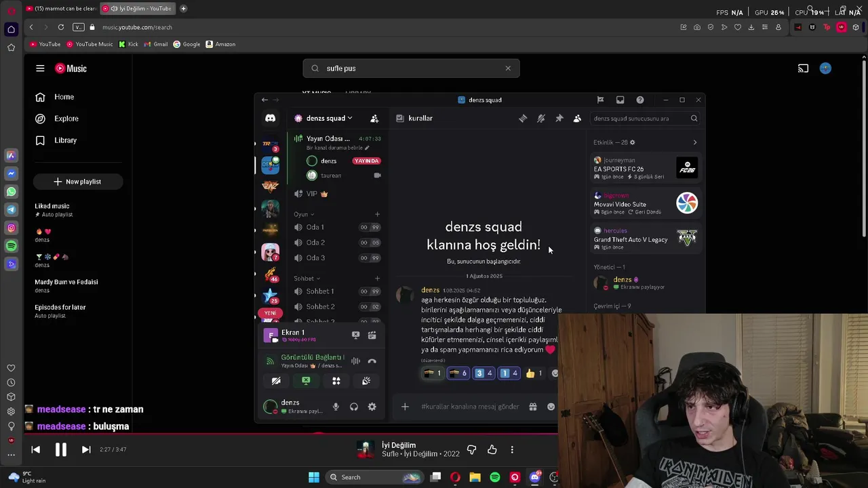The height and width of the screenshot is (488, 868).
Task: Toggle notification settings bell in channel header
Action: point(541,118)
